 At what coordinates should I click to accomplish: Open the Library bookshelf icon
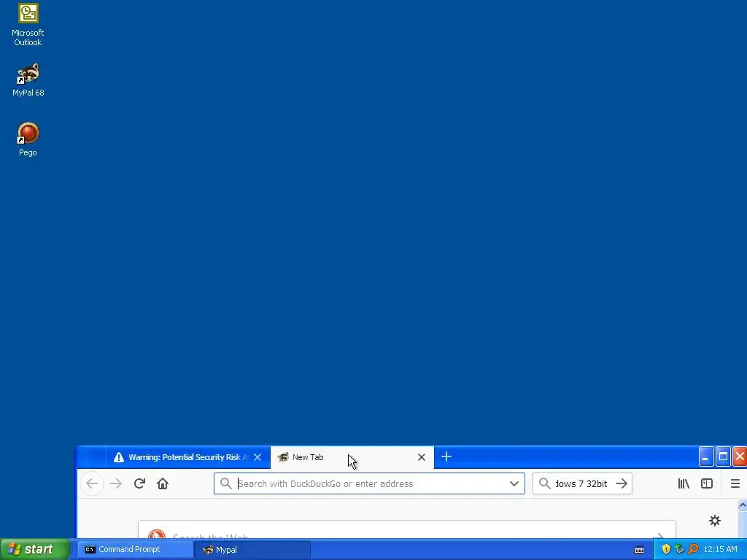684,484
